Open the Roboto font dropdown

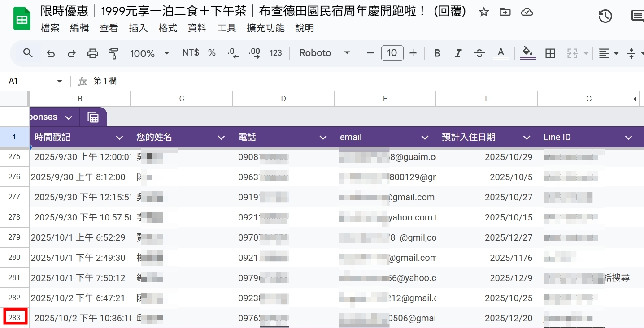324,53
